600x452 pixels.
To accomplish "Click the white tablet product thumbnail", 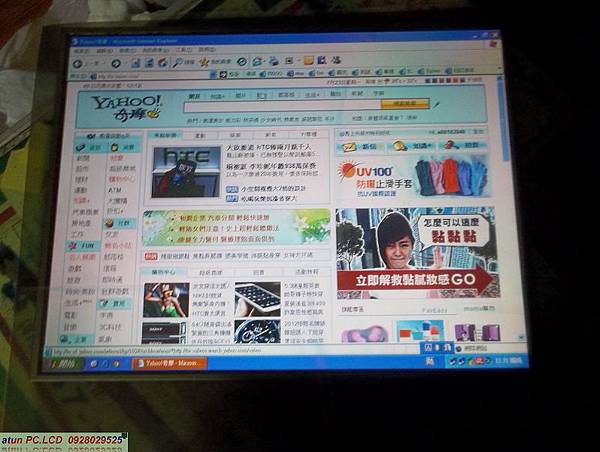I will pyautogui.click(x=258, y=299).
